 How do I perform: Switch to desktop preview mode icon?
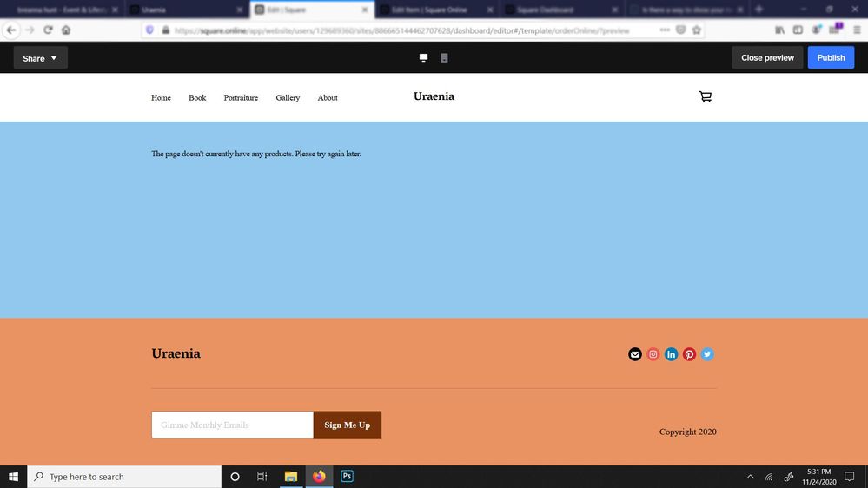423,58
